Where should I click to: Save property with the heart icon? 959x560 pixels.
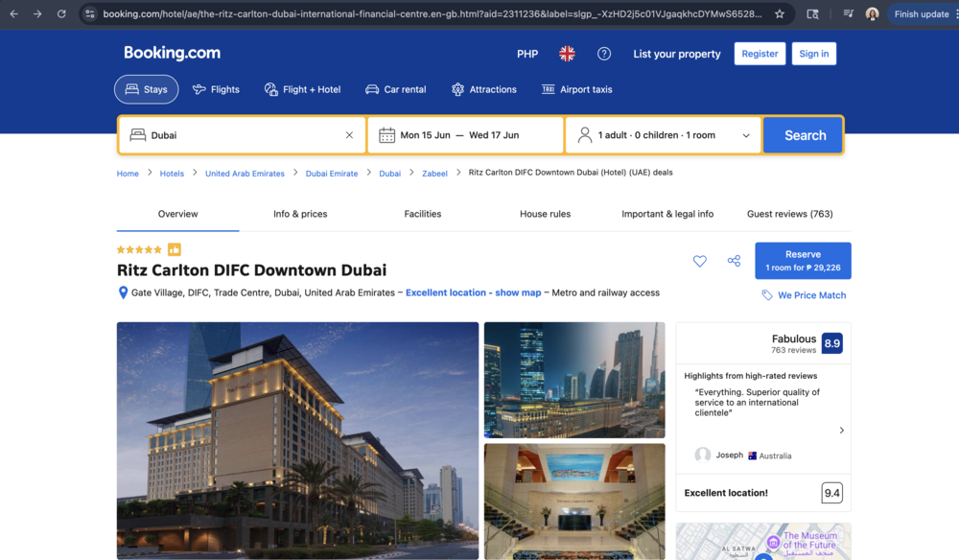pyautogui.click(x=700, y=261)
